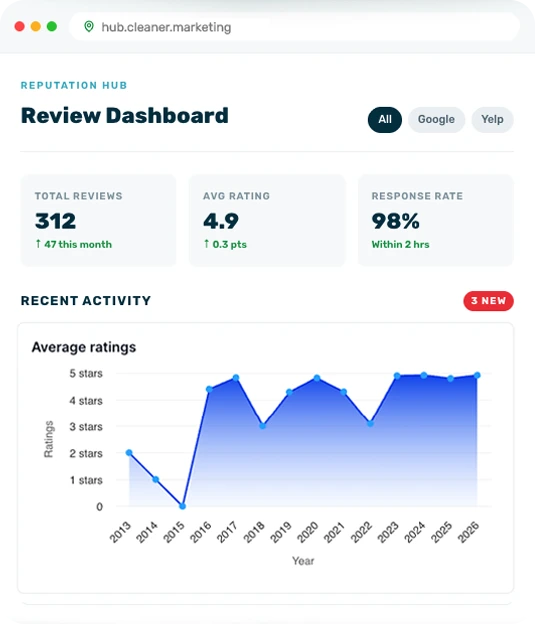Select the 2017 data point on chart
The image size is (535, 624).
click(x=236, y=377)
